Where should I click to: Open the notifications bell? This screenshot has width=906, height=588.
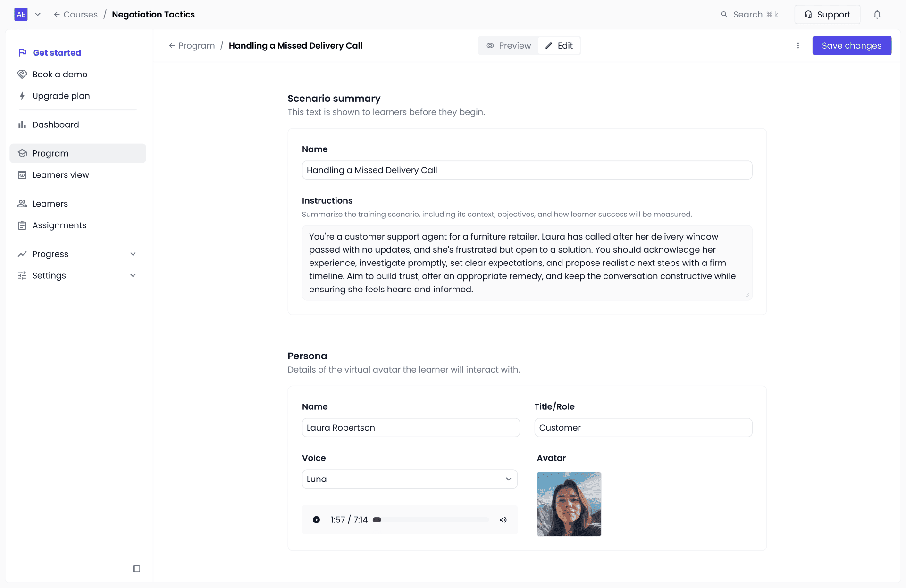point(877,15)
